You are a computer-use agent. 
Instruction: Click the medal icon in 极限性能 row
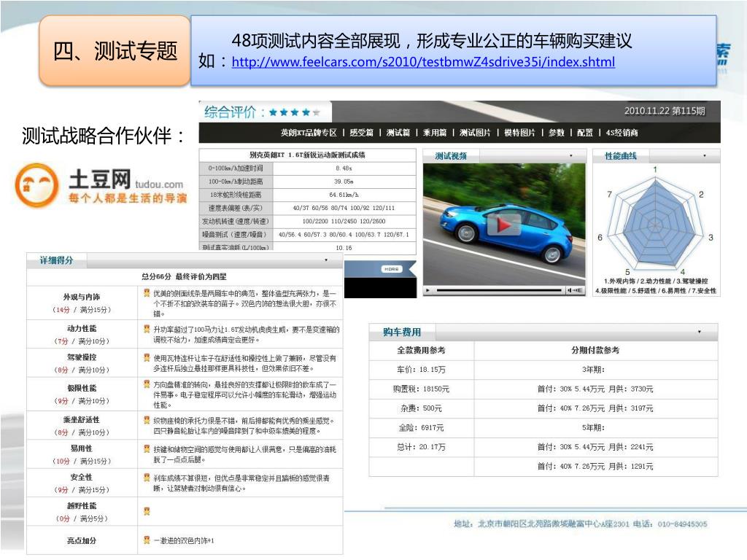click(147, 384)
